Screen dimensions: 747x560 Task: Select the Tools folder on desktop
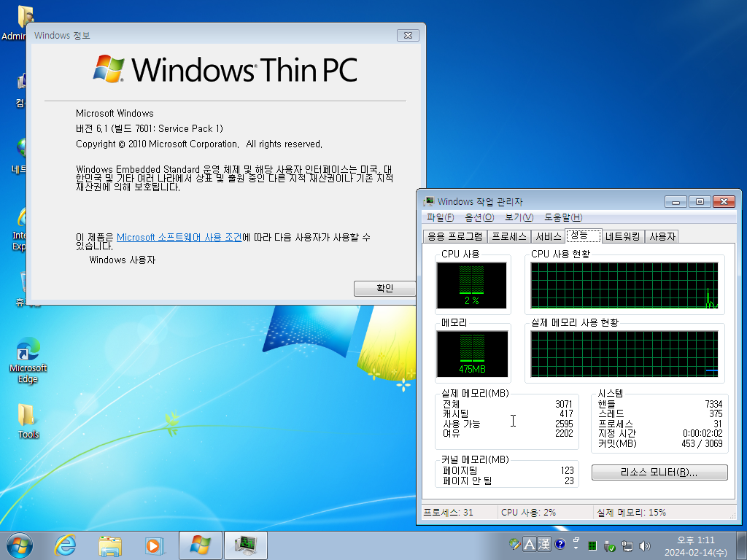[x=28, y=421]
